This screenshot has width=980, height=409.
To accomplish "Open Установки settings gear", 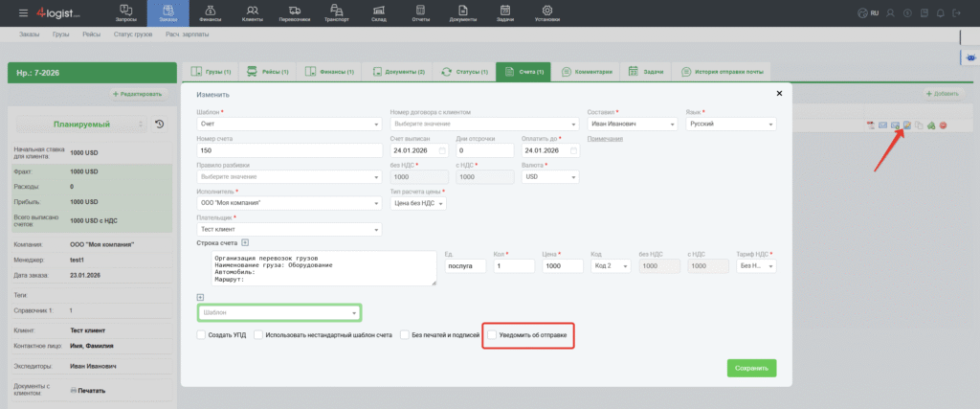I will click(547, 13).
